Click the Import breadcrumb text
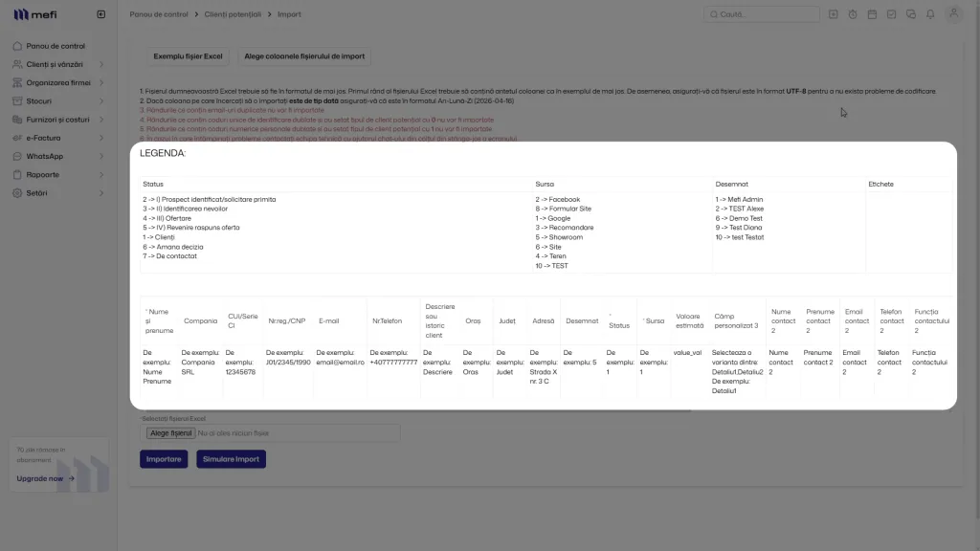The width and height of the screenshot is (980, 551). [x=289, y=14]
